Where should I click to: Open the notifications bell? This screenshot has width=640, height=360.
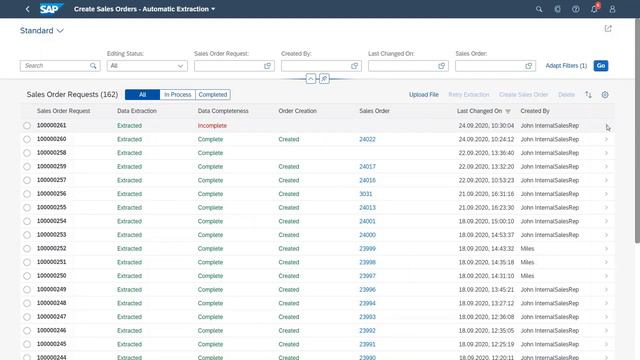(594, 9)
